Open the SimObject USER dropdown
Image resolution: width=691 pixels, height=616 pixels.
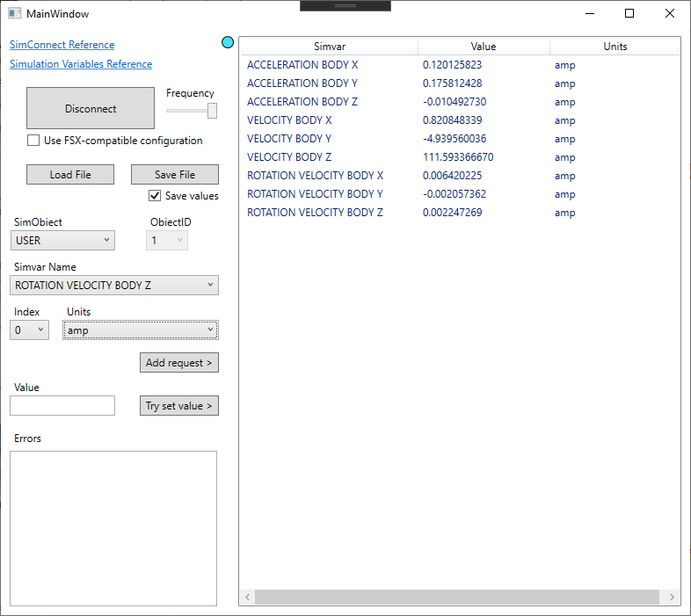[x=63, y=240]
